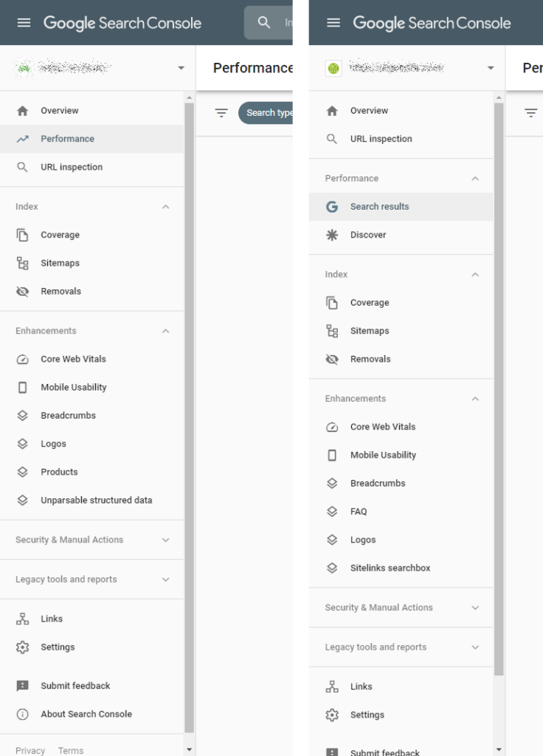Open property selector dropdown in left panel

[181, 68]
